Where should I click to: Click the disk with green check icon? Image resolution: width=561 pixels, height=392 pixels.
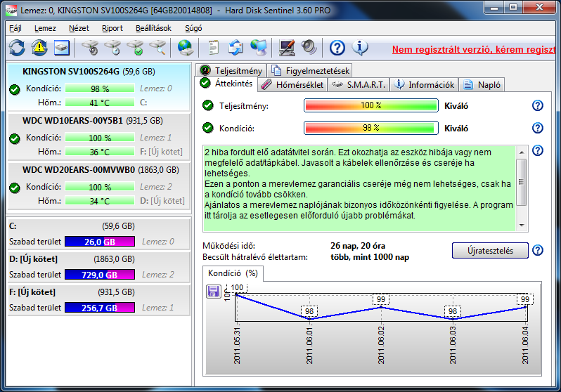click(135, 48)
